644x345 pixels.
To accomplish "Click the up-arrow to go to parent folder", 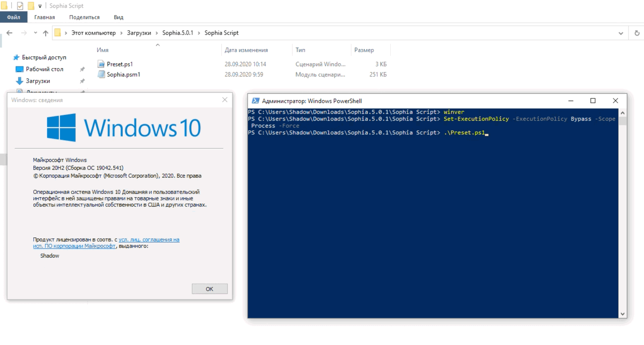I will [x=46, y=33].
